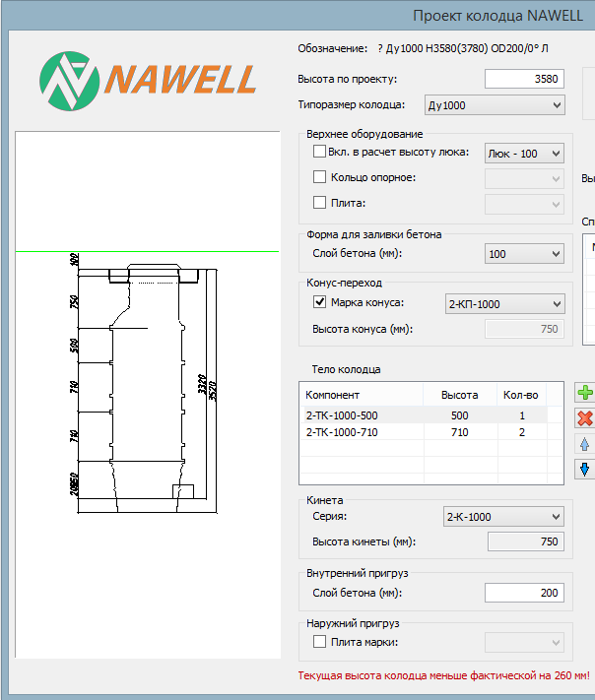Open the Кинета 'Серия' dropdown 2-К-1000

(503, 517)
